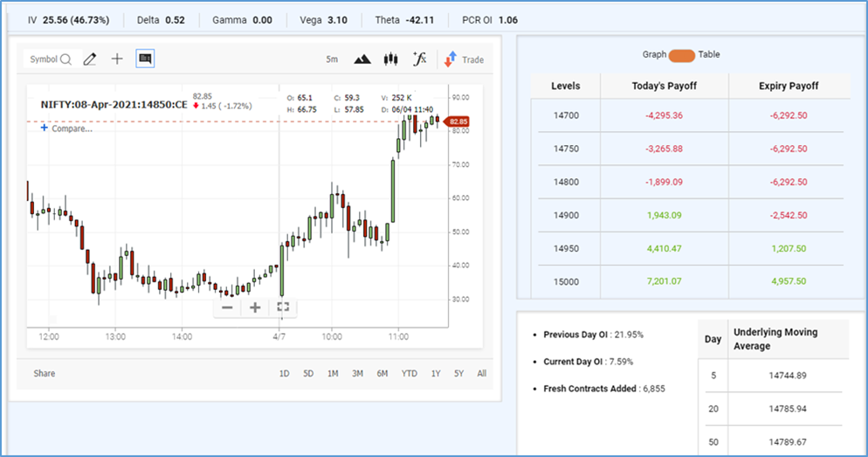Toggle the chart info tooltip icon
Screen dimensions: 868x457
[x=145, y=59]
